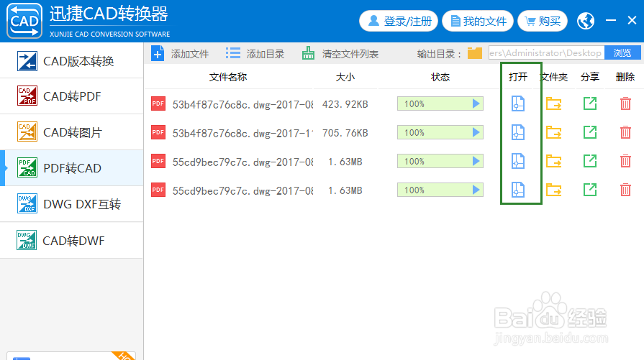Click 添加文件 to add a file
This screenshot has height=360, width=644.
click(x=180, y=54)
